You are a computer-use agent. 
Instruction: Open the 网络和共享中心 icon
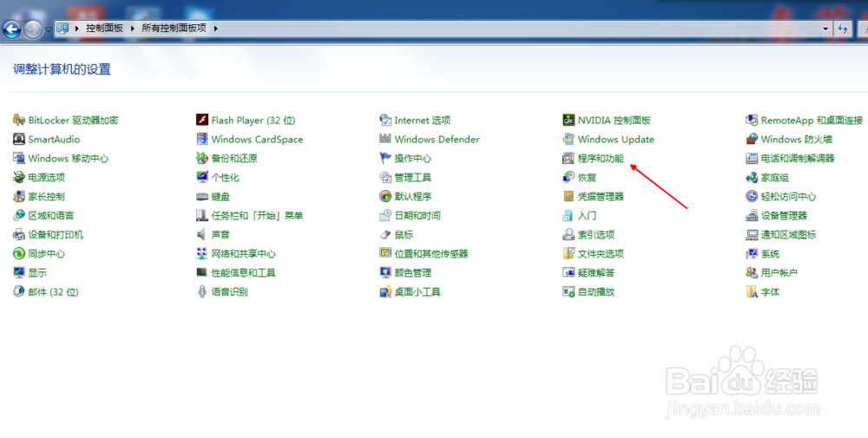coord(202,253)
